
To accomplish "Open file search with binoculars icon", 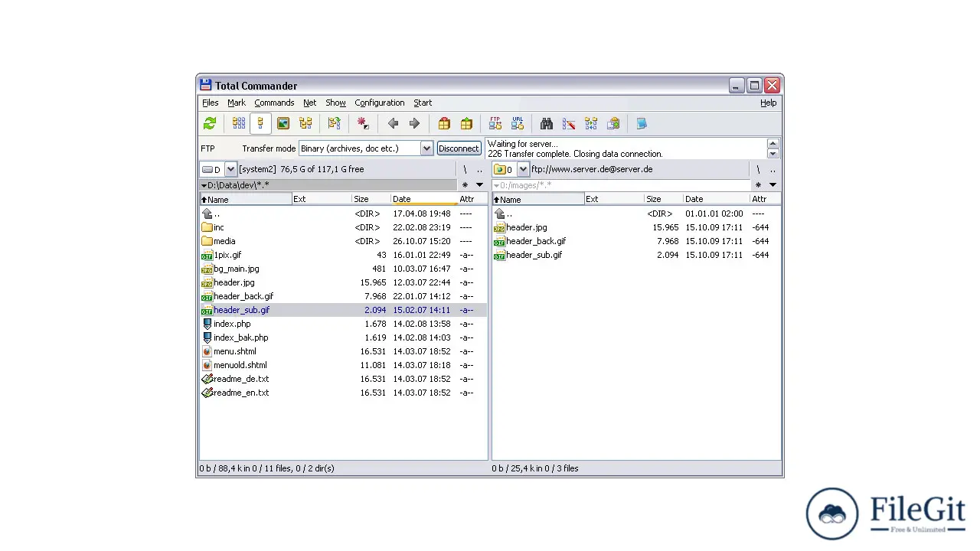I will tap(547, 123).
